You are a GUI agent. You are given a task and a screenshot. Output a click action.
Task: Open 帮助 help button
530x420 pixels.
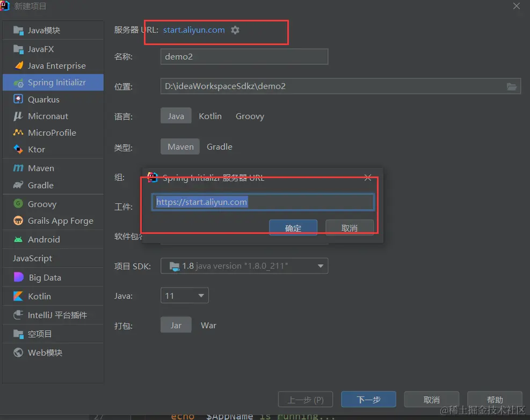click(x=495, y=400)
